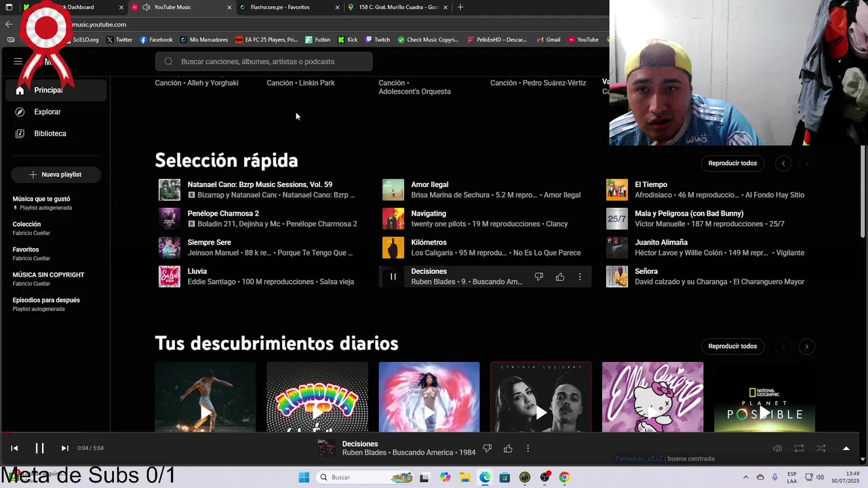Toggle repeat mode in player
Viewport: 868px width, 488px height.
(x=800, y=448)
